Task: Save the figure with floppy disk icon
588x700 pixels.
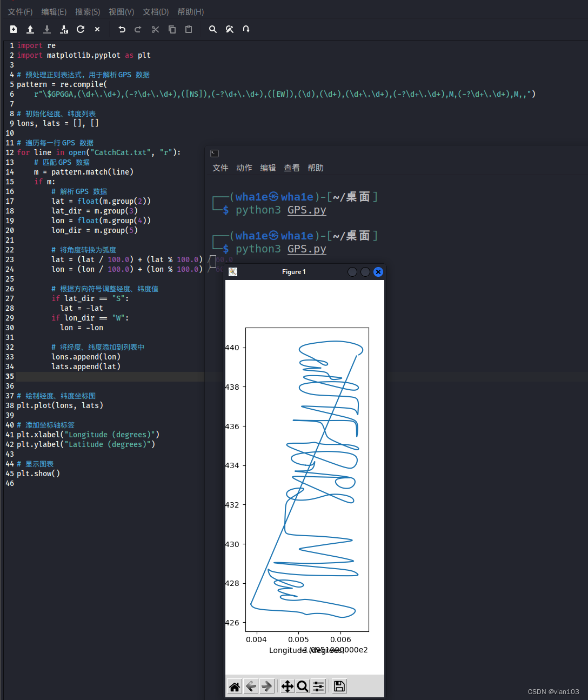Action: (339, 686)
